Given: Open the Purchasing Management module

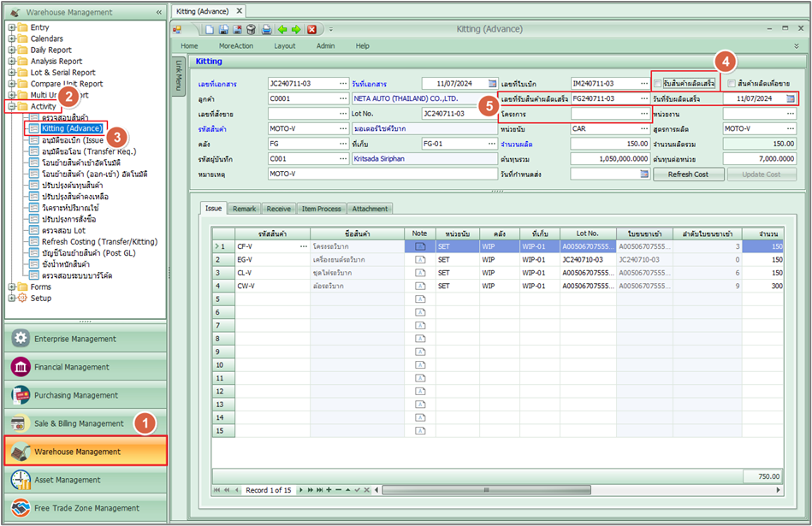Looking at the screenshot, I should click(x=75, y=395).
